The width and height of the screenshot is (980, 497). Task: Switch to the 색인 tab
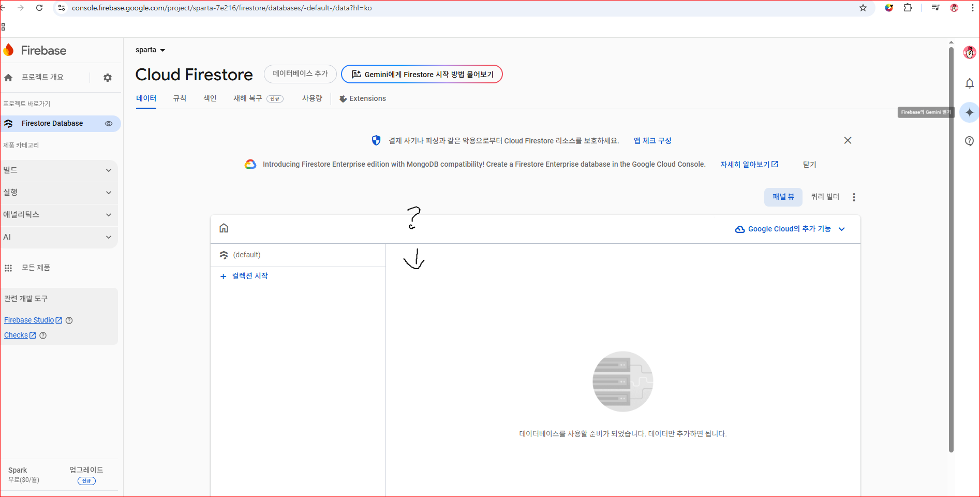[210, 98]
